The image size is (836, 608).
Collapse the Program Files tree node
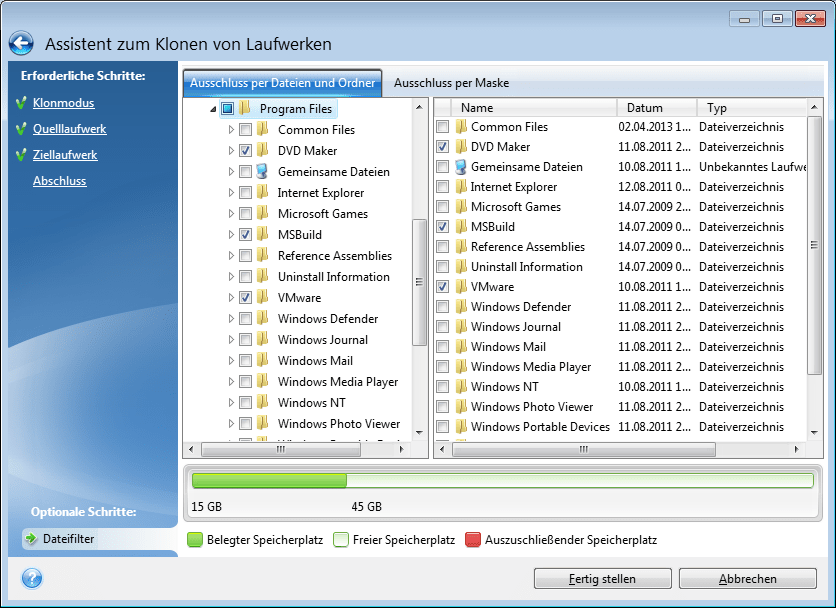tap(213, 108)
